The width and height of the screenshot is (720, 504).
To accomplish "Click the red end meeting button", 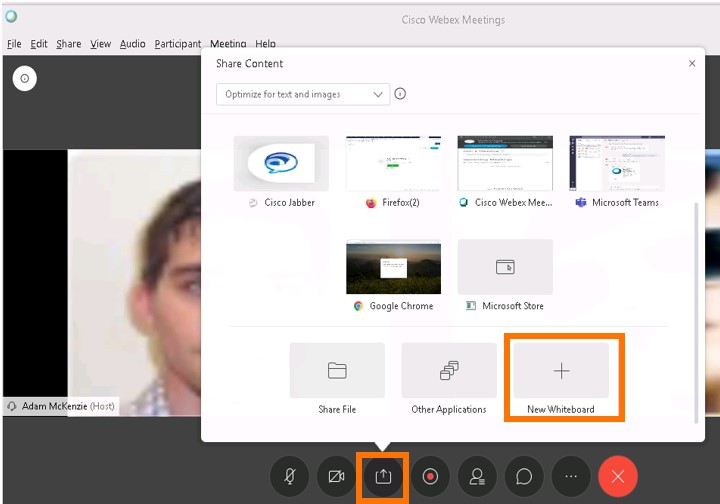I will (x=618, y=476).
